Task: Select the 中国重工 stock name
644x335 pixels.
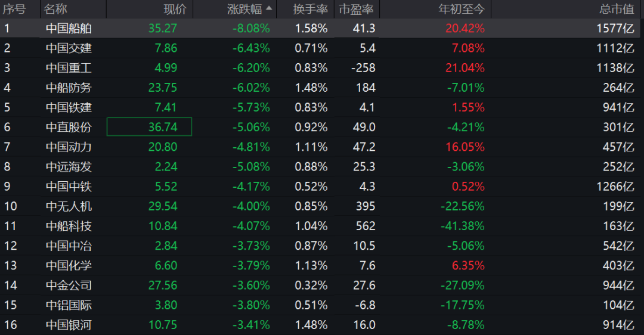Action: [x=69, y=68]
